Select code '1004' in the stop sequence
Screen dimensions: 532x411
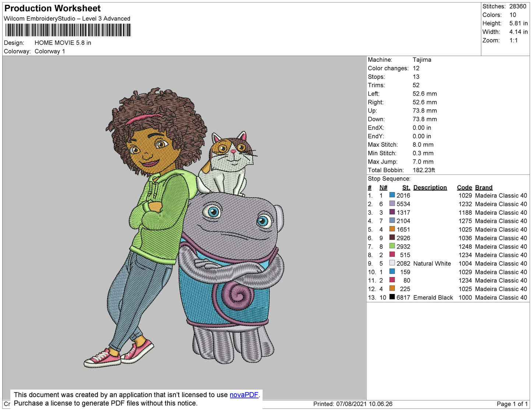pos(465,263)
